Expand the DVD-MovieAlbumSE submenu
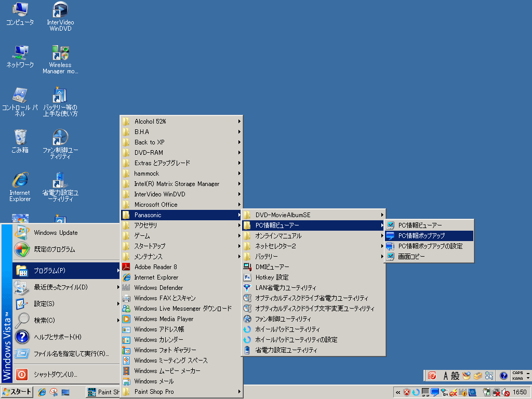The height and width of the screenshot is (399, 532). 313,215
